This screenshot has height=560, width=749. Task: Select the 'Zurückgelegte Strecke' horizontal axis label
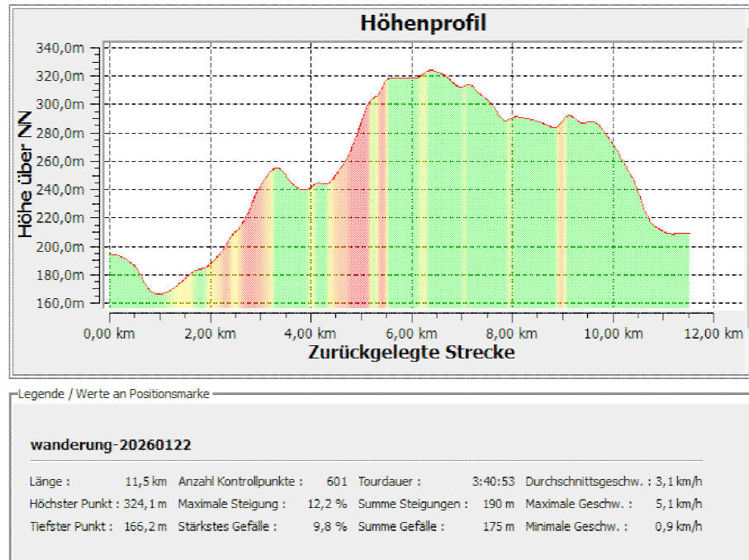[x=411, y=352]
